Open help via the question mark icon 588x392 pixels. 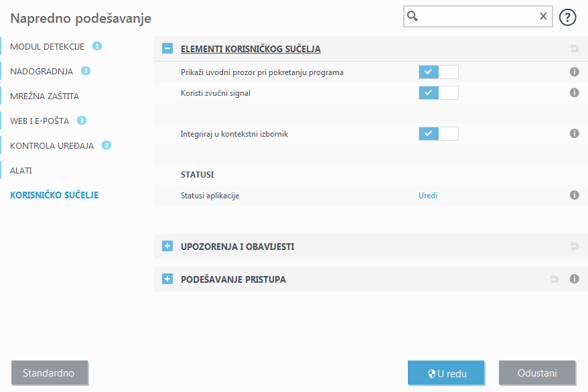567,17
